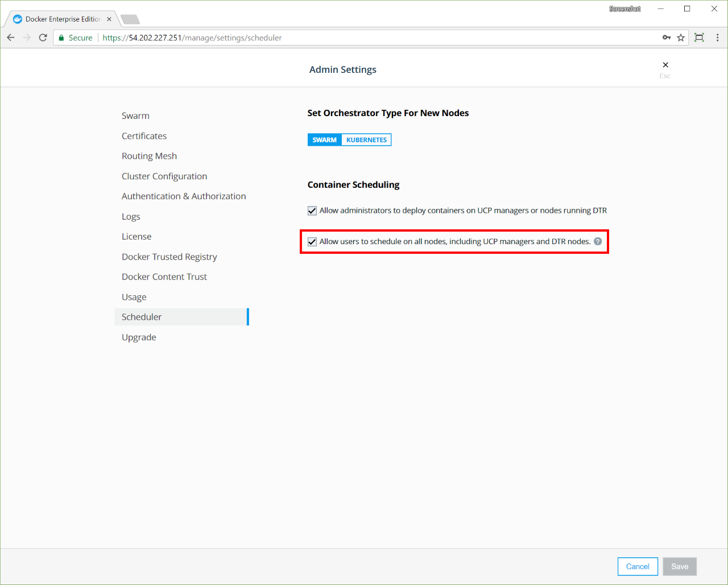This screenshot has height=585, width=728.
Task: Click the Save button
Action: tap(679, 566)
